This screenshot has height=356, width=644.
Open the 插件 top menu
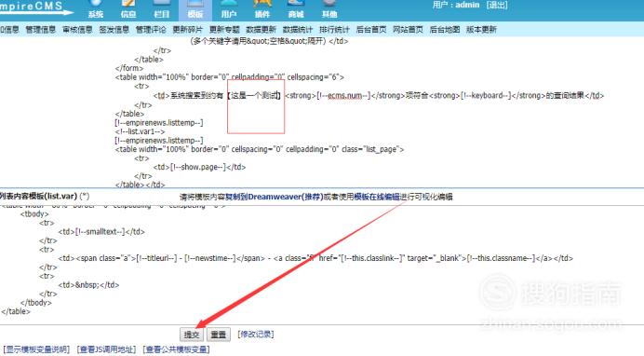(x=262, y=10)
